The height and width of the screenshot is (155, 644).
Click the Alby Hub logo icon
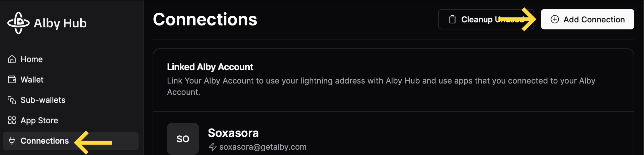(x=18, y=23)
